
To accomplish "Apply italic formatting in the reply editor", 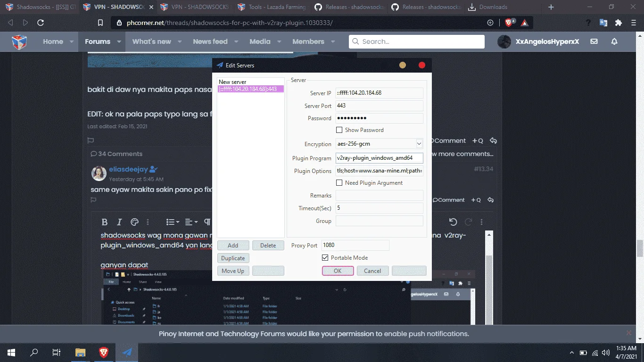I will click(x=119, y=222).
